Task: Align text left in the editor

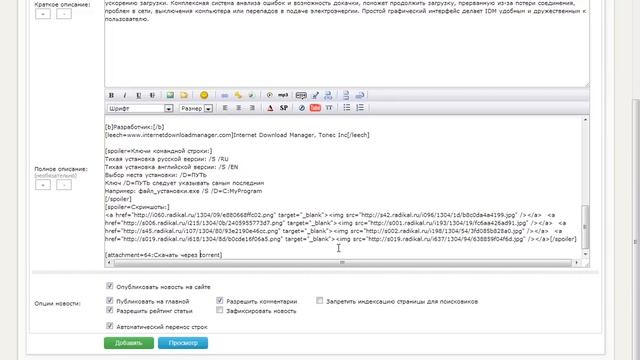Action: [225, 108]
